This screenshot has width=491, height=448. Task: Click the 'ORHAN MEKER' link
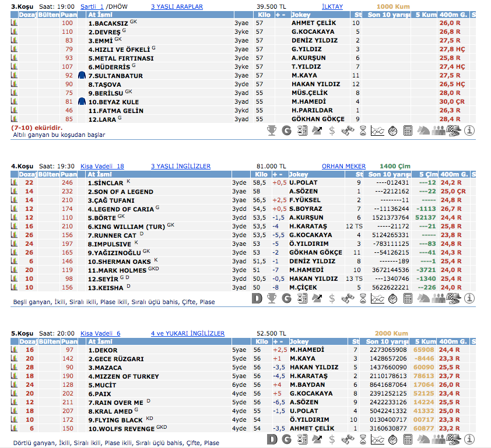tap(343, 166)
